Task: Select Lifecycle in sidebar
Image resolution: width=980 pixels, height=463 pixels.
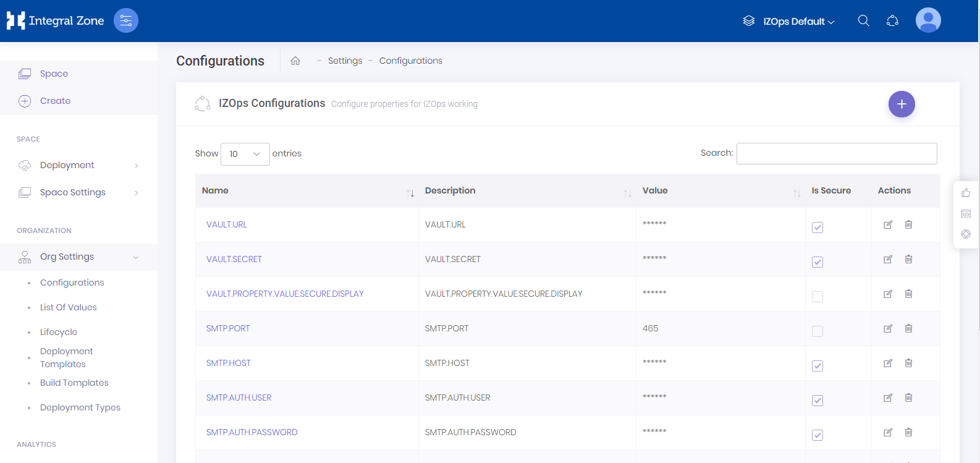Action: pos(59,332)
